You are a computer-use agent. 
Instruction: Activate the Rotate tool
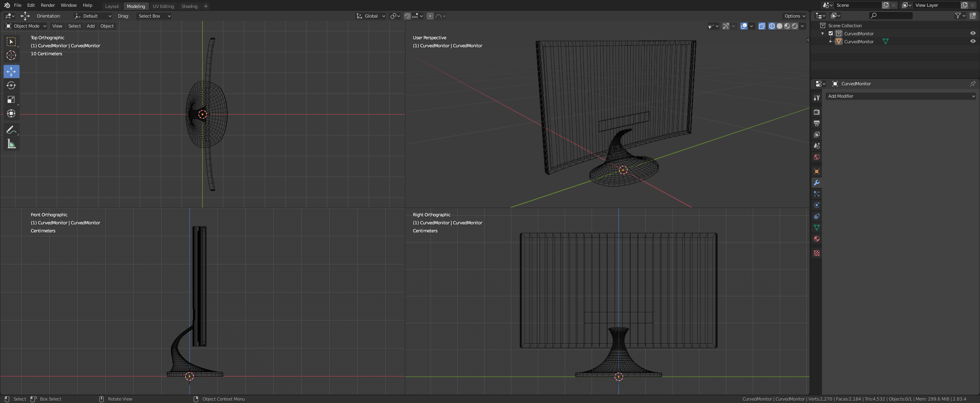pos(11,85)
